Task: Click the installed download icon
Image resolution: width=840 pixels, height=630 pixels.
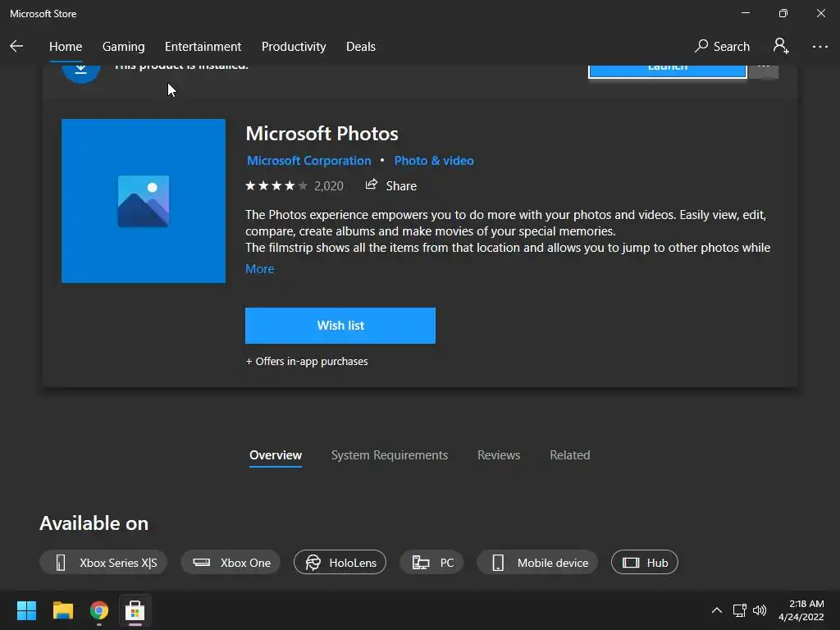Action: (81, 73)
